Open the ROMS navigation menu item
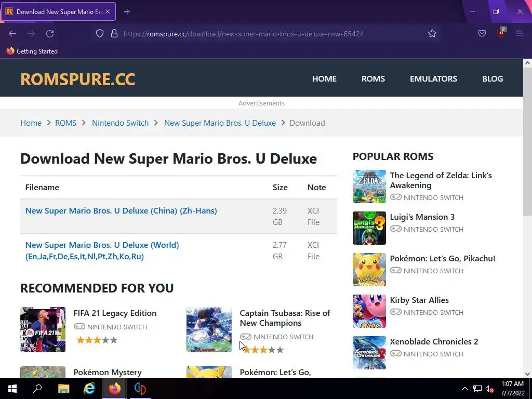Screen dimensions: 532x399 (373, 79)
